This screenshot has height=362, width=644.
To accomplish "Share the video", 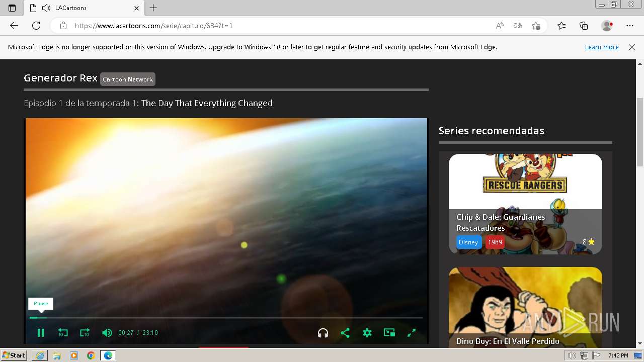I will click(345, 333).
